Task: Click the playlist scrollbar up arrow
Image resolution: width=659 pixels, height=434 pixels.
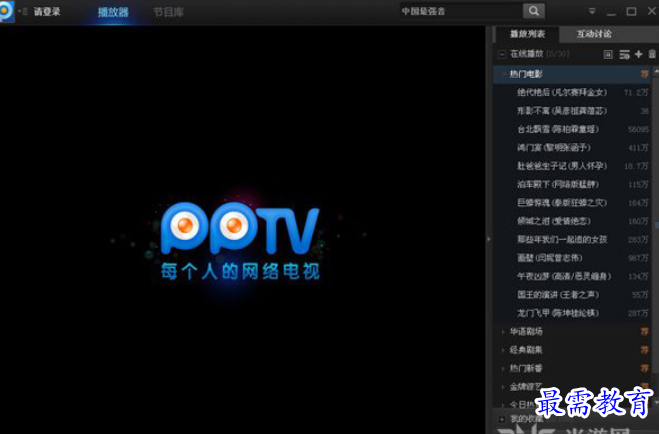Action: pyautogui.click(x=656, y=72)
